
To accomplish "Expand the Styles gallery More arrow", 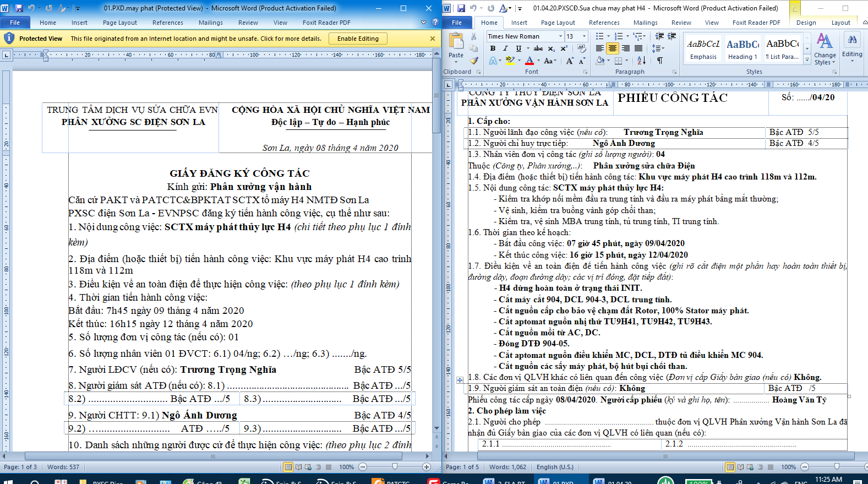I will 807,60.
